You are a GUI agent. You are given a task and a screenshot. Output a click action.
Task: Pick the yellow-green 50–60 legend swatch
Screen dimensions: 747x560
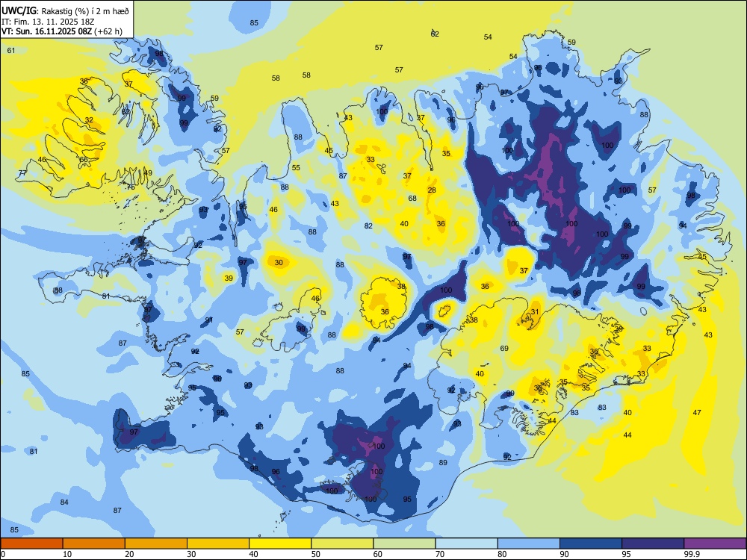coord(342,544)
